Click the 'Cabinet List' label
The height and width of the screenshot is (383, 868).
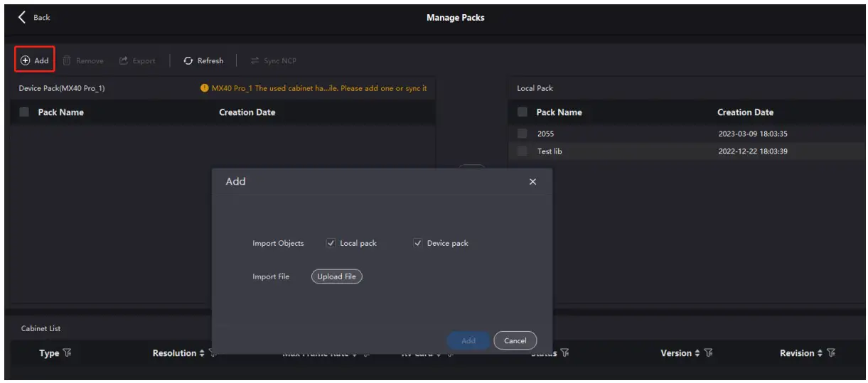coord(41,328)
